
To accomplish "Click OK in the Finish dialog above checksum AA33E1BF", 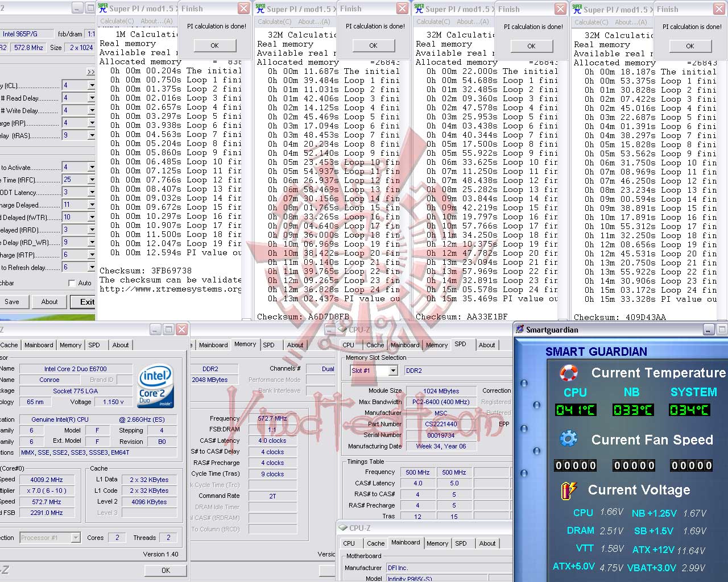I will [531, 46].
